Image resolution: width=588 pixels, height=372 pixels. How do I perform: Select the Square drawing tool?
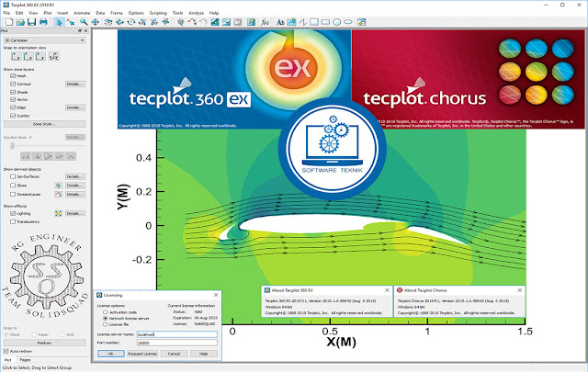click(314, 22)
